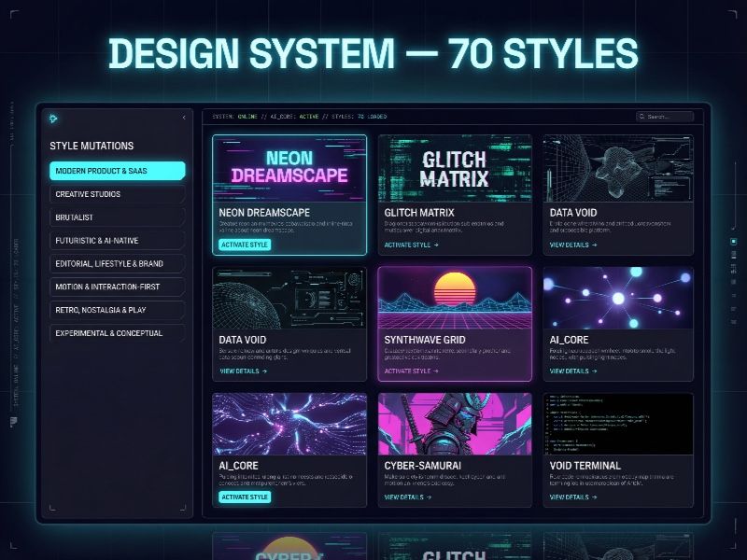Choose the Brutalist category
The height and width of the screenshot is (560, 747).
pos(118,217)
